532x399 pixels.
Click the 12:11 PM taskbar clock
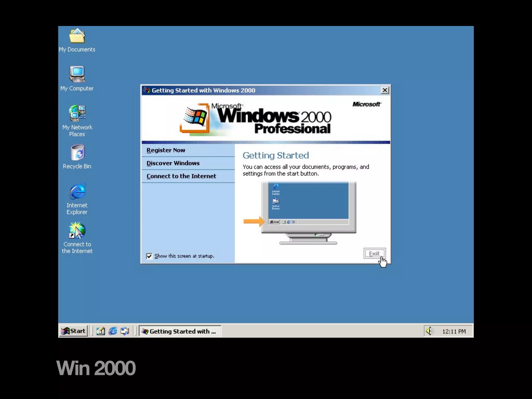click(x=454, y=331)
